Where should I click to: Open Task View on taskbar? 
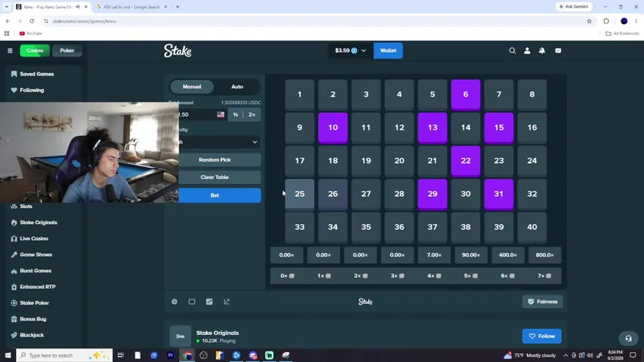120,355
